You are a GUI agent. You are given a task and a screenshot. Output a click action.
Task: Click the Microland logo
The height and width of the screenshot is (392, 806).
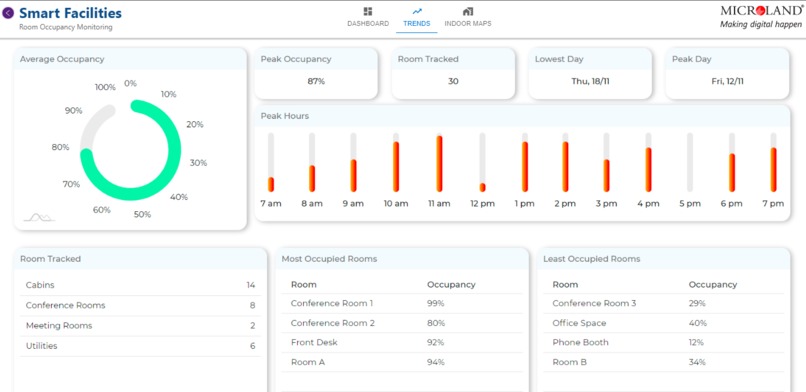762,17
